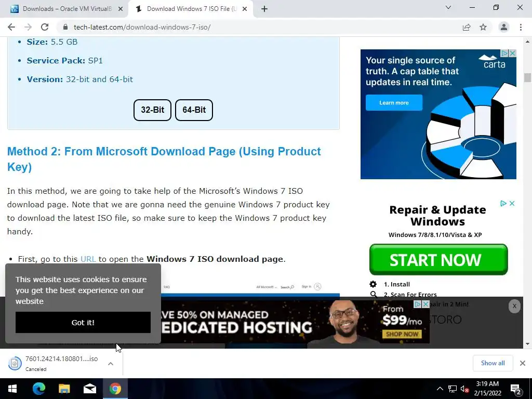Screen dimensions: 532x399
Task: Go back to the previous page
Action: [x=11, y=27]
